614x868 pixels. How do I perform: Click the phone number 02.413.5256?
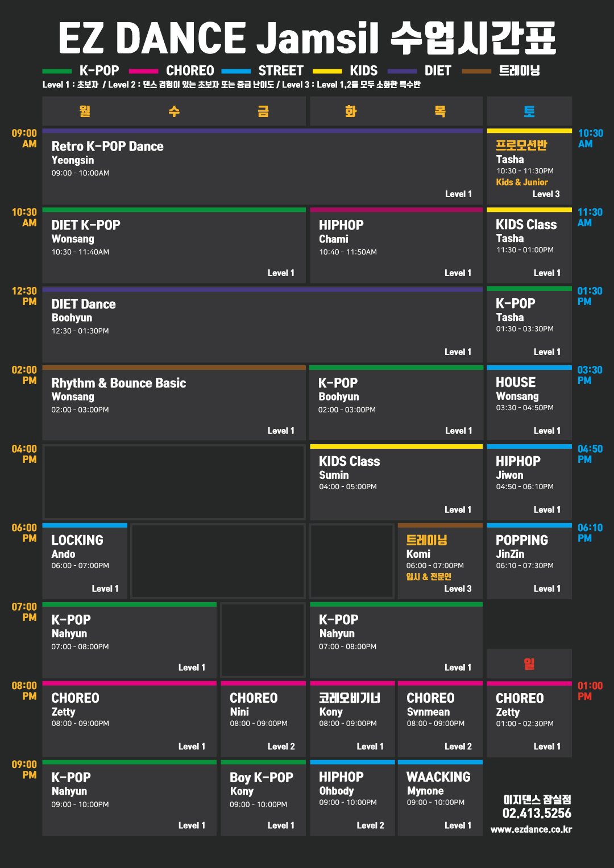pos(537,813)
